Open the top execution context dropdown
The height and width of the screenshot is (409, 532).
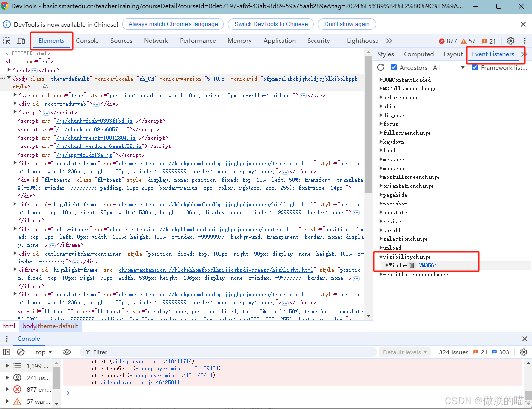(44, 352)
